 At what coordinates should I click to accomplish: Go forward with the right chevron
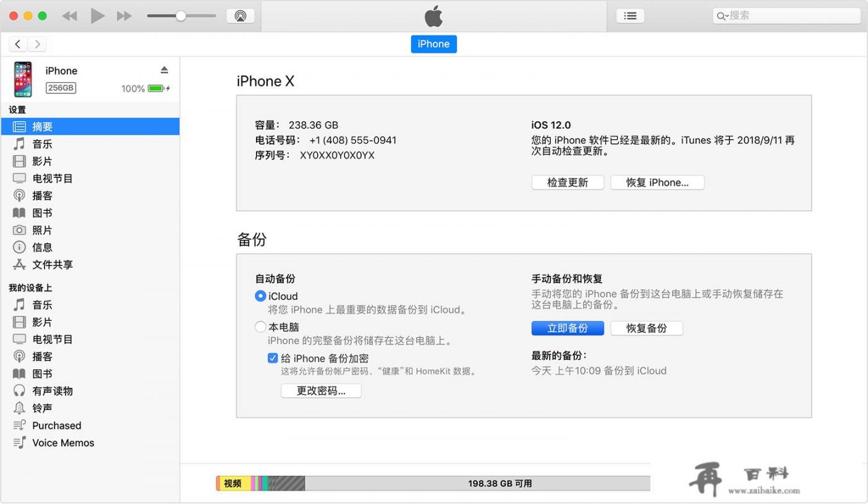click(x=38, y=44)
